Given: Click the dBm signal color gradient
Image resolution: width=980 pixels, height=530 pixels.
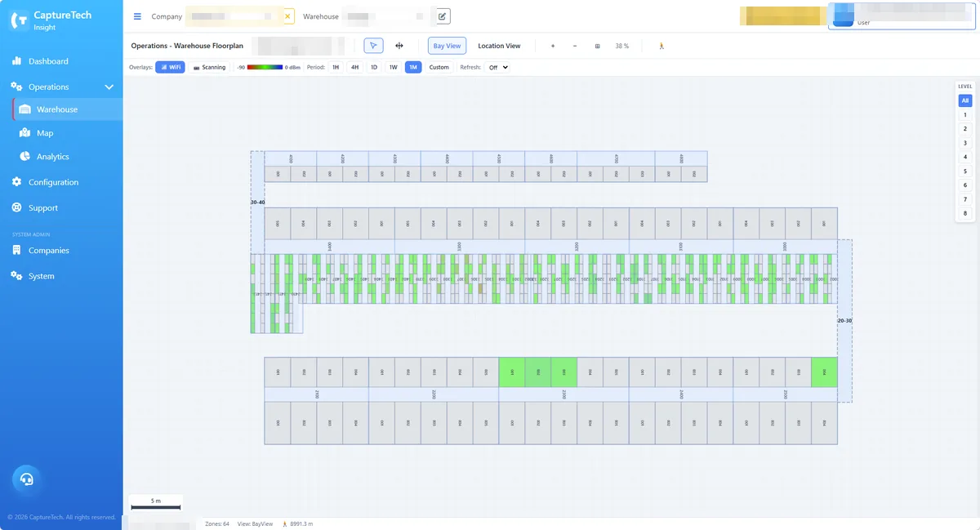Looking at the screenshot, I should click(x=265, y=67).
